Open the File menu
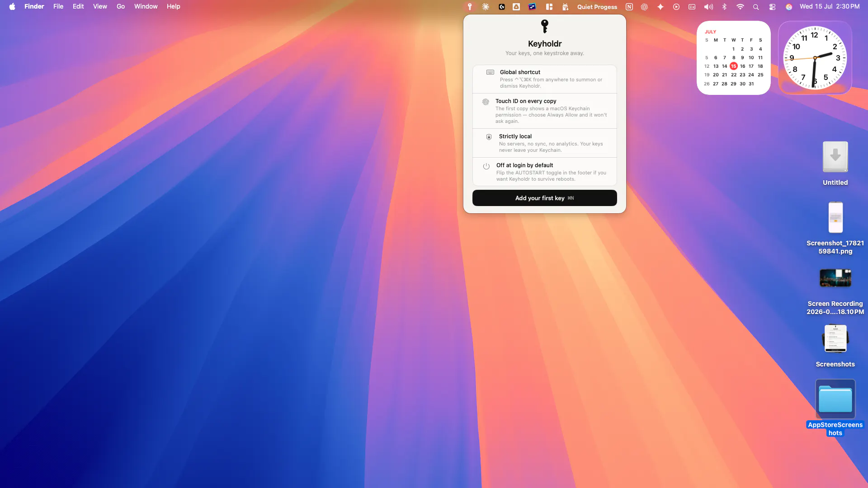The image size is (868, 488). click(x=58, y=6)
